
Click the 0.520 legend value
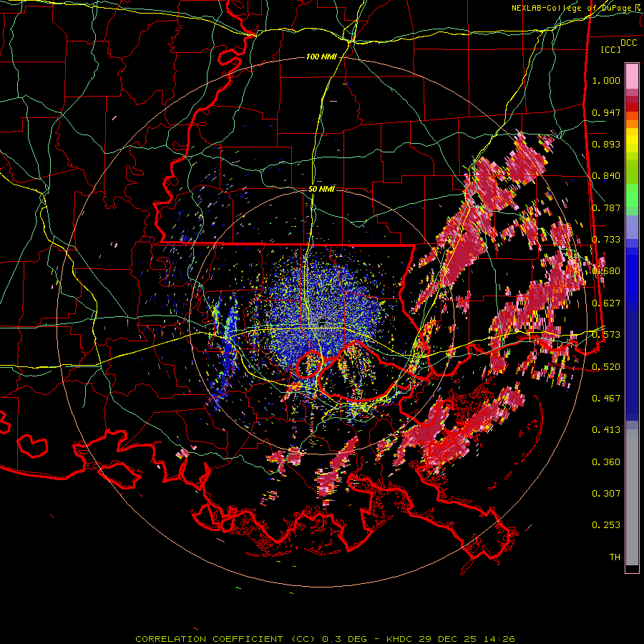606,367
